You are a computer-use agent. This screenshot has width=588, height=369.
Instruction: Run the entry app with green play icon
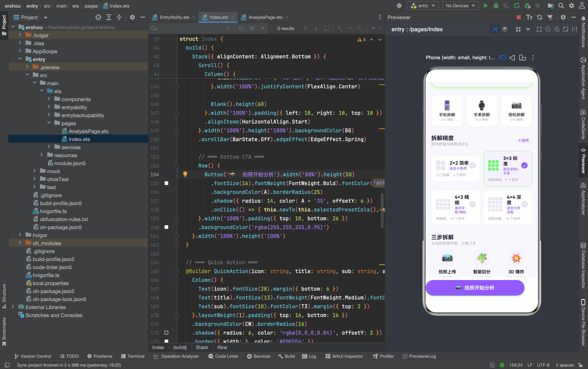click(x=485, y=6)
